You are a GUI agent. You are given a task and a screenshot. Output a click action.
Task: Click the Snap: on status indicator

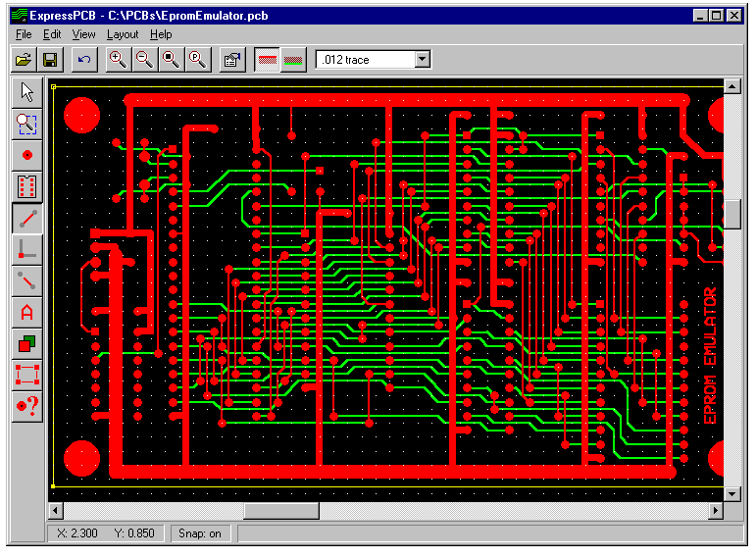[200, 533]
